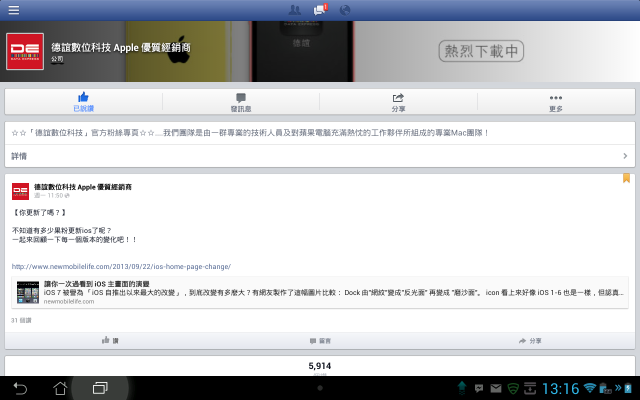640x400 pixels.
Task: Open the newmobilelife.com URL link in post
Action: (121, 267)
